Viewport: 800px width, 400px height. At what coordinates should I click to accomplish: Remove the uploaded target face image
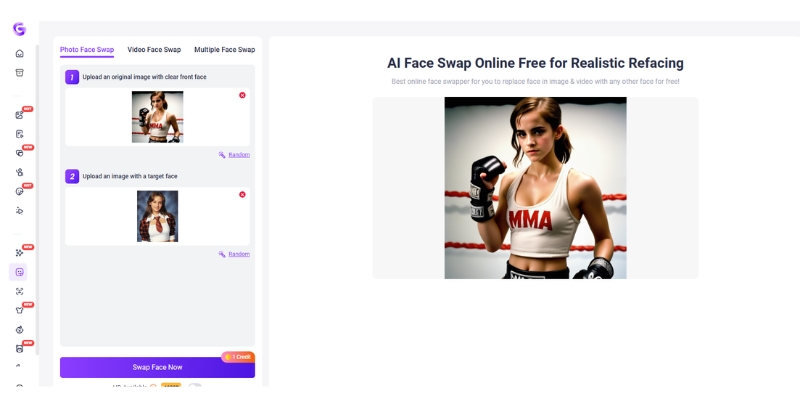pos(242,194)
